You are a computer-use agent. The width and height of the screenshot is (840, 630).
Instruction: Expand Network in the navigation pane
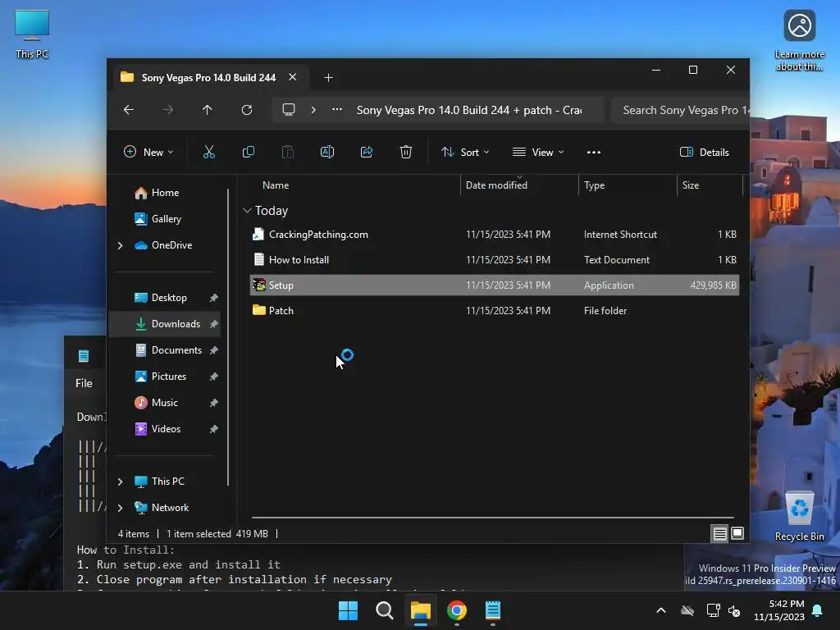pos(120,508)
